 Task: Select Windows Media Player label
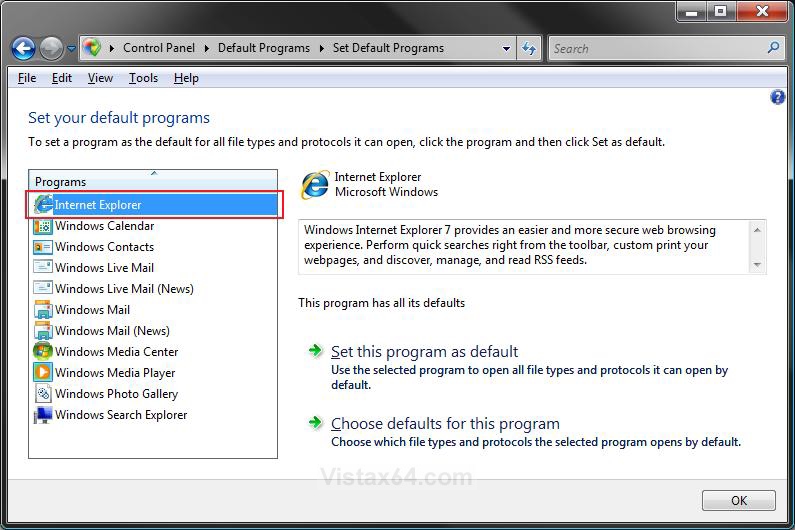point(115,373)
